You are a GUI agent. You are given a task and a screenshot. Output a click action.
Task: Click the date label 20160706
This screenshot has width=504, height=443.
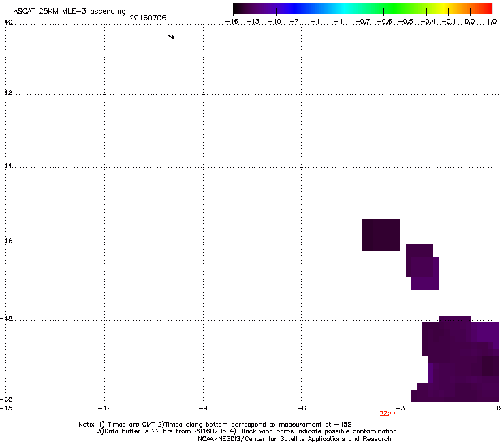[x=148, y=18]
